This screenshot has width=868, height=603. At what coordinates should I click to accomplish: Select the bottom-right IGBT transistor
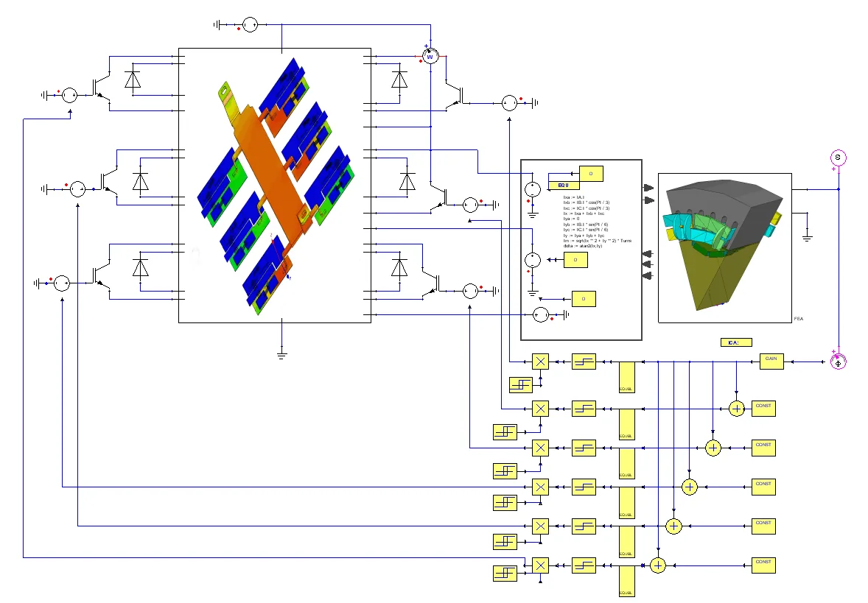[x=431, y=283]
